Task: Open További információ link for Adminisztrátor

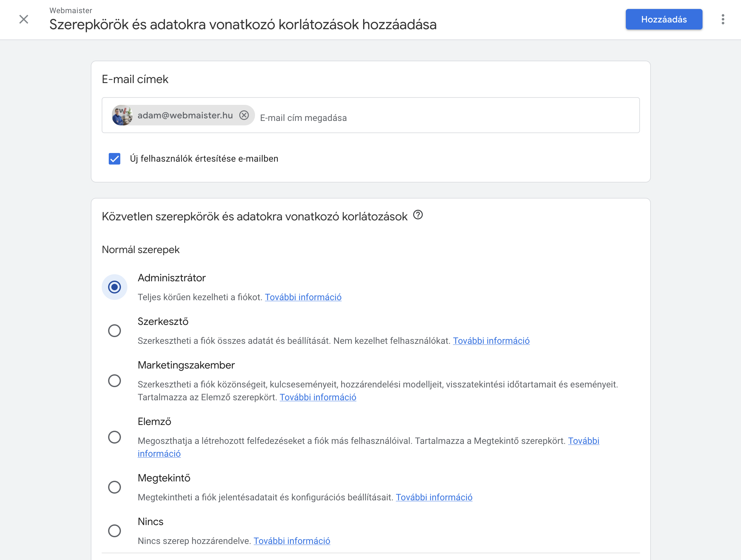Action: [x=303, y=297]
